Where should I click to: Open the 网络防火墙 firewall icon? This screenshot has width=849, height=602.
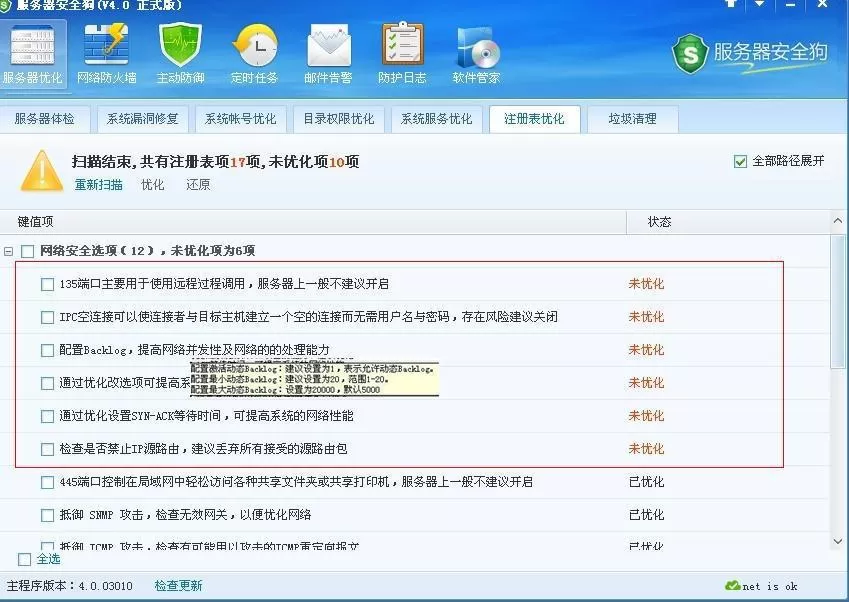click(x=107, y=54)
